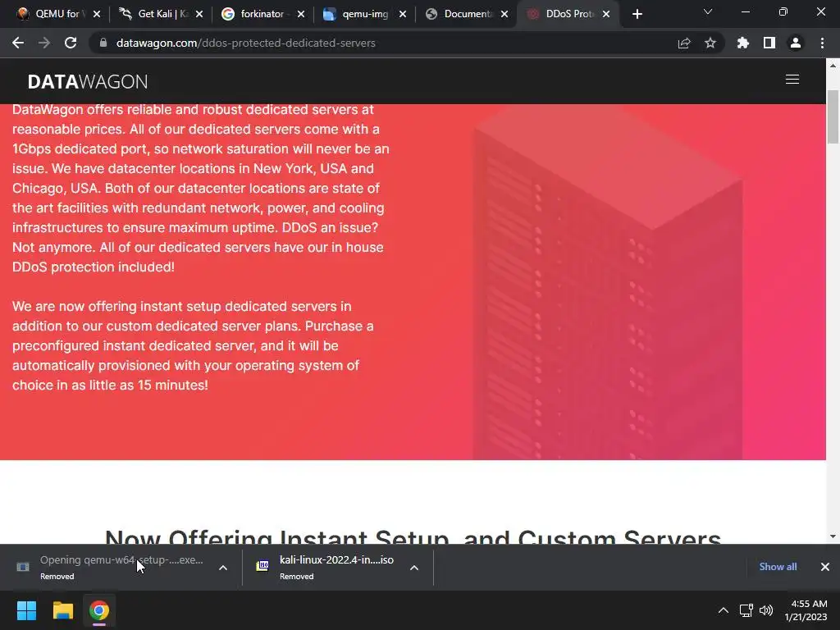Close the Documentation tab
This screenshot has width=840, height=630.
tap(504, 15)
